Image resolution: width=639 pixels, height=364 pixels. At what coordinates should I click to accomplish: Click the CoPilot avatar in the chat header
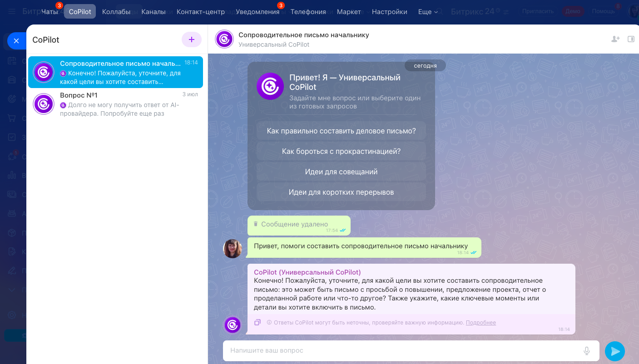point(224,39)
